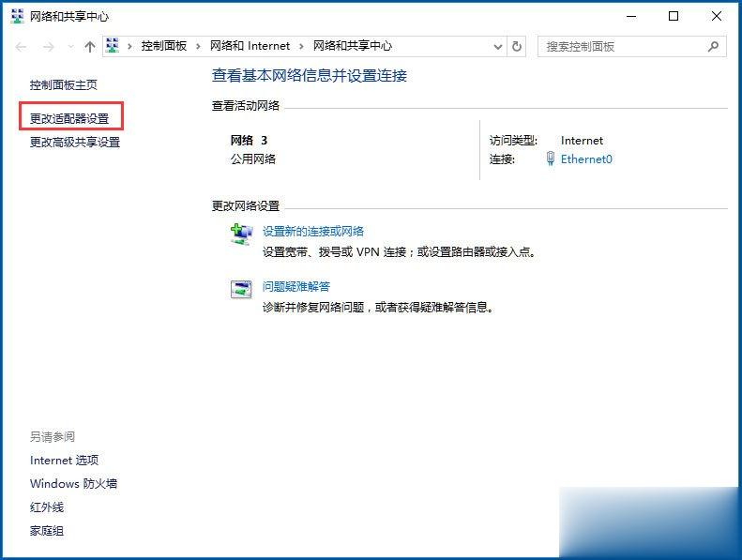Click the Ethernet0 adapter icon
The height and width of the screenshot is (560, 742).
point(551,159)
